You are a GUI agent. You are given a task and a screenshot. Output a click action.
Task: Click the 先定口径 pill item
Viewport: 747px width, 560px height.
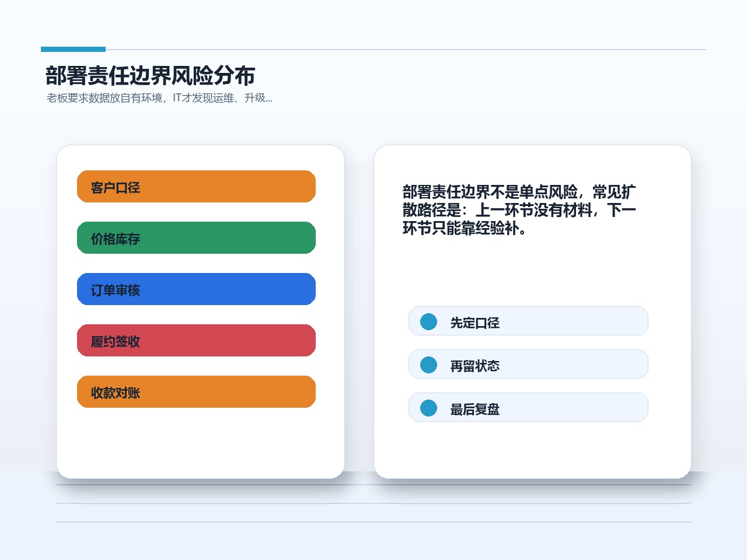point(528,321)
